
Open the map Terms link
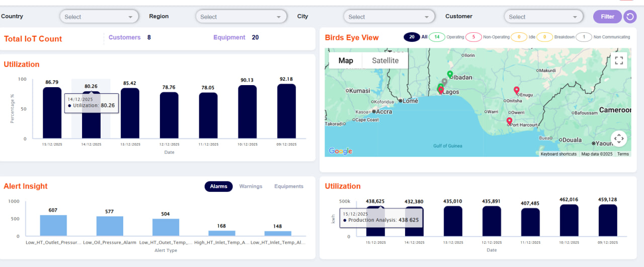click(623, 154)
